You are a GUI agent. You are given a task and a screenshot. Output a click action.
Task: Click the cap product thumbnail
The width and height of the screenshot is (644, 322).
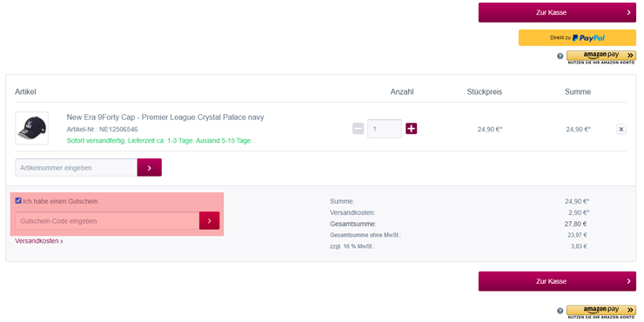(x=31, y=128)
